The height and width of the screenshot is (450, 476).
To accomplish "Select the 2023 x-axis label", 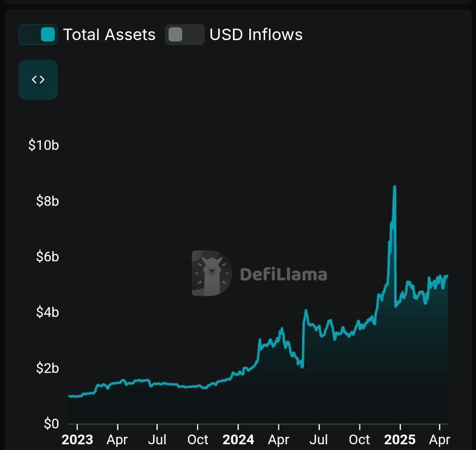I will [77, 439].
